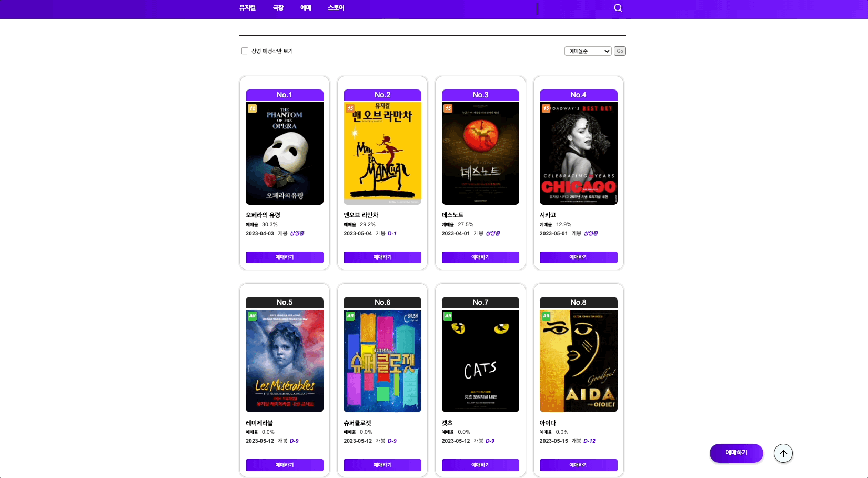Click the search input field in the header
The width and height of the screenshot is (868, 478).
(573, 8)
